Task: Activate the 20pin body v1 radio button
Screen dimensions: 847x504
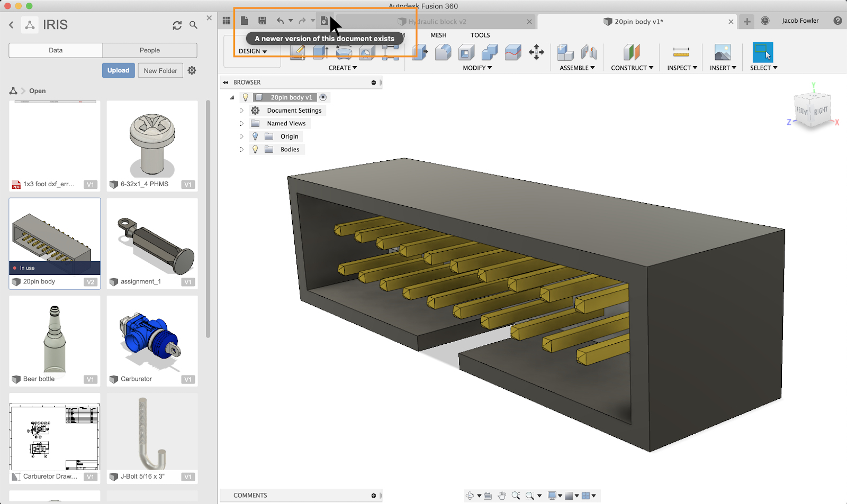Action: point(323,97)
